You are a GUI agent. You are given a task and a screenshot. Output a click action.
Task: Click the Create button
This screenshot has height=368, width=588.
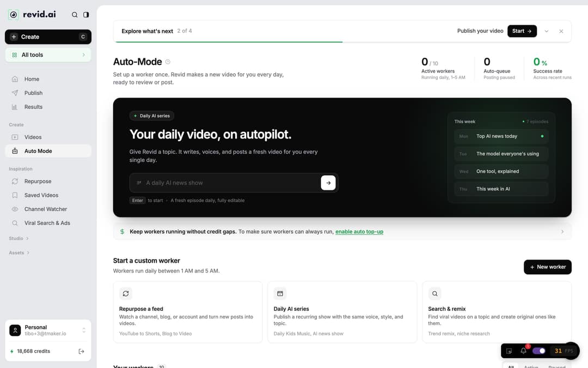(48, 37)
